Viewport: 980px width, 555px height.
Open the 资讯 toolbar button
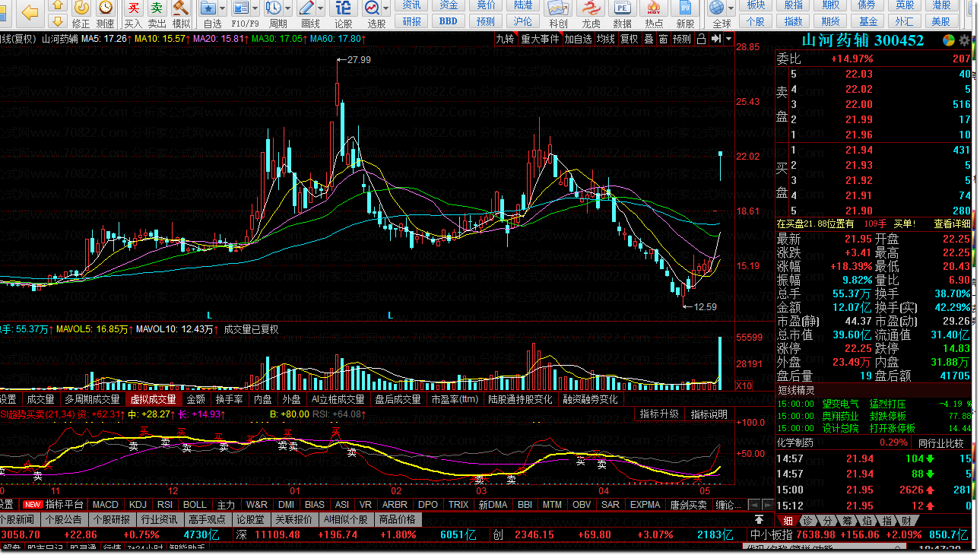411,5
